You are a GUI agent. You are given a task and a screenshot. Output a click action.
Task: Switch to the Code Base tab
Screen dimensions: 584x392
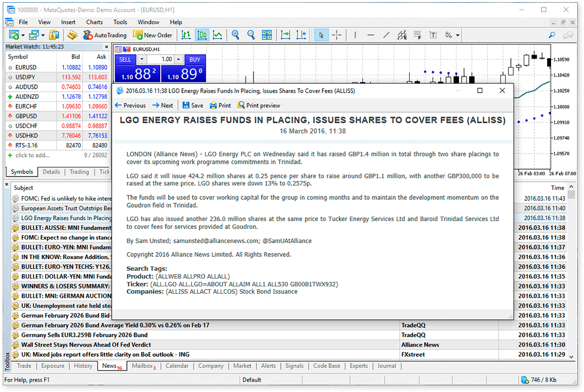[x=327, y=366]
